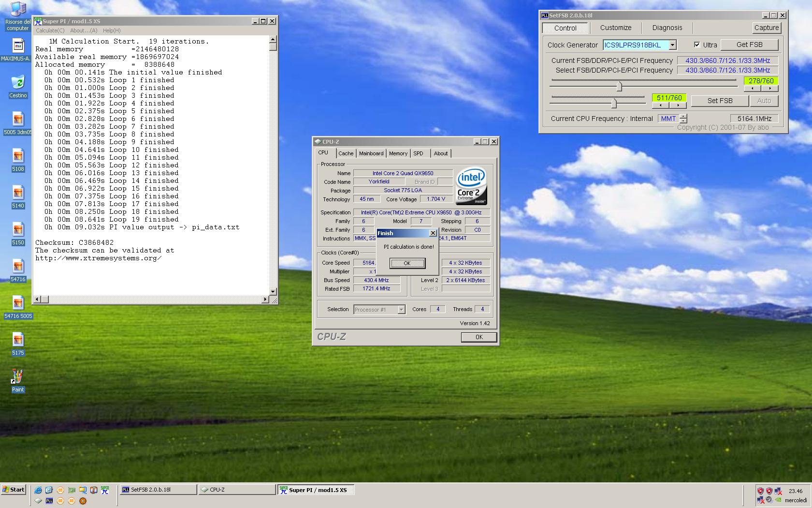Click the Set FSB button
The width and height of the screenshot is (812, 508).
pyautogui.click(x=720, y=101)
